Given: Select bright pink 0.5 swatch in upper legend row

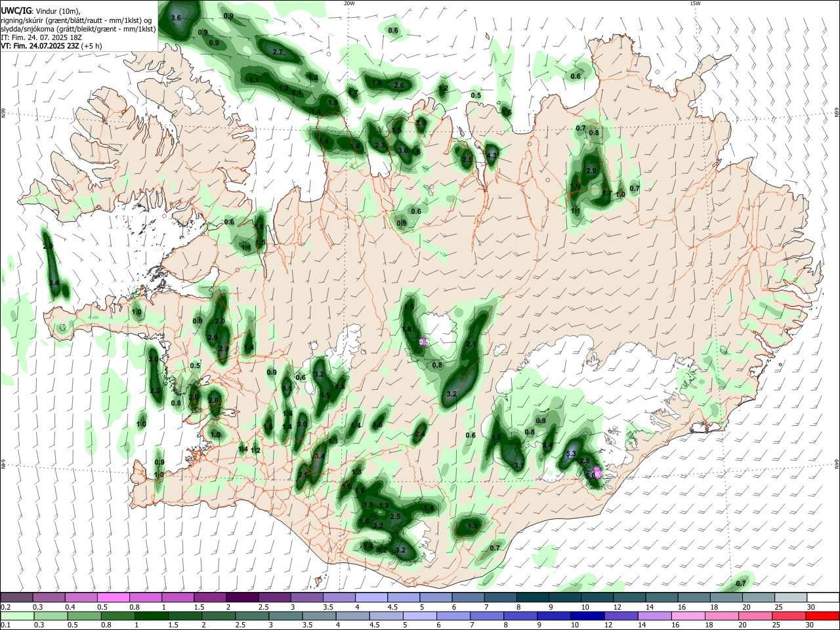Looking at the screenshot, I should pos(114,598).
